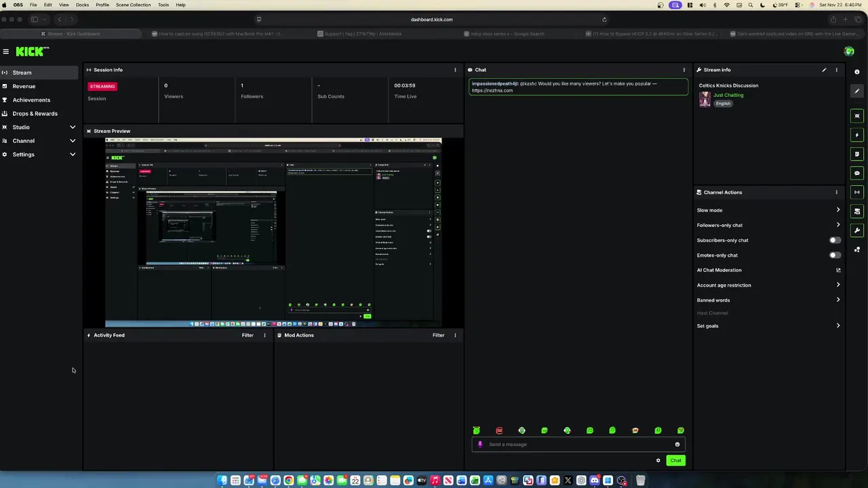Edit stream info with the pencil icon
868x488 pixels.
tap(824, 70)
